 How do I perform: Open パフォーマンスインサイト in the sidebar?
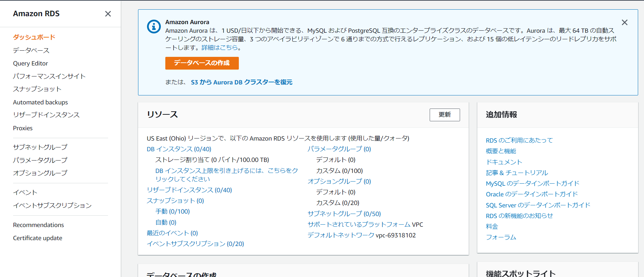click(x=49, y=76)
